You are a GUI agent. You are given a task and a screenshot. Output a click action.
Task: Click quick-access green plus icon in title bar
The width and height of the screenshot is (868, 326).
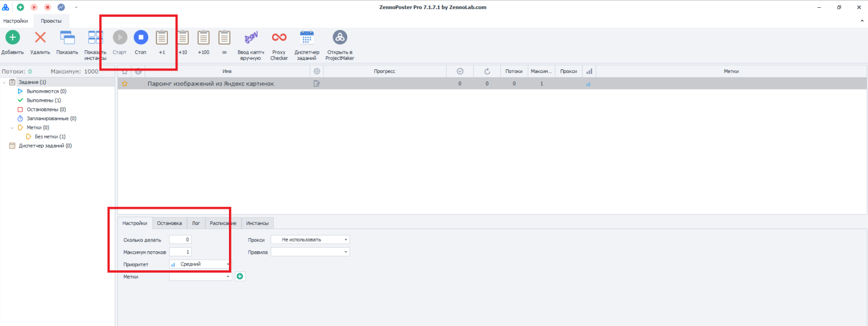pos(20,7)
